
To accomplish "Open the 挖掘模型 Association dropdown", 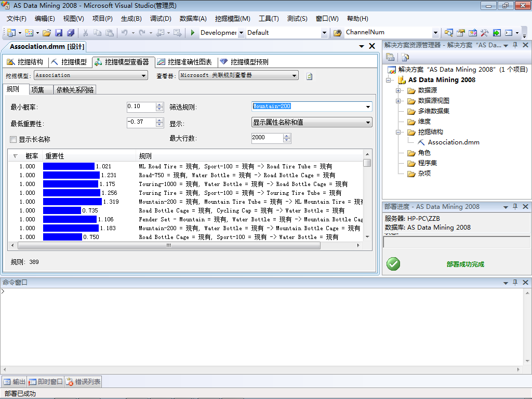I will click(x=144, y=76).
